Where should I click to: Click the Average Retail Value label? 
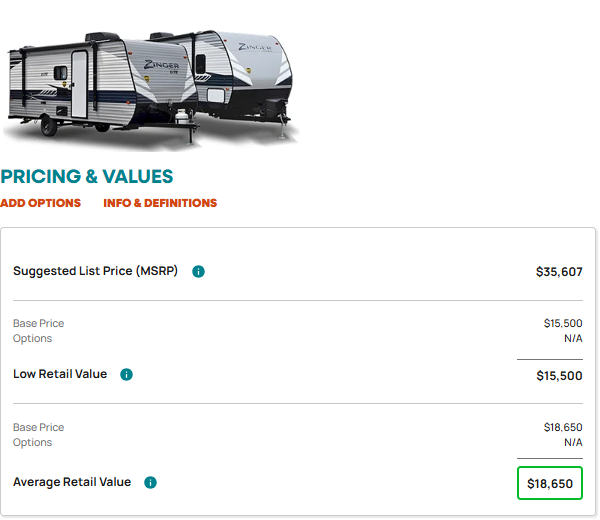click(x=72, y=483)
